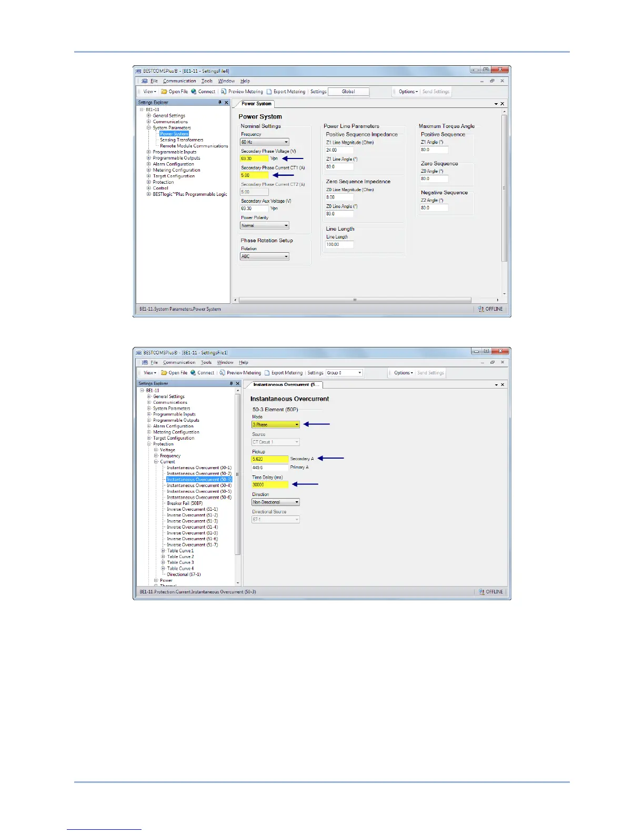Pin the Settings Explorer panel in top window
This screenshot has width=644, height=834.
coord(220,103)
